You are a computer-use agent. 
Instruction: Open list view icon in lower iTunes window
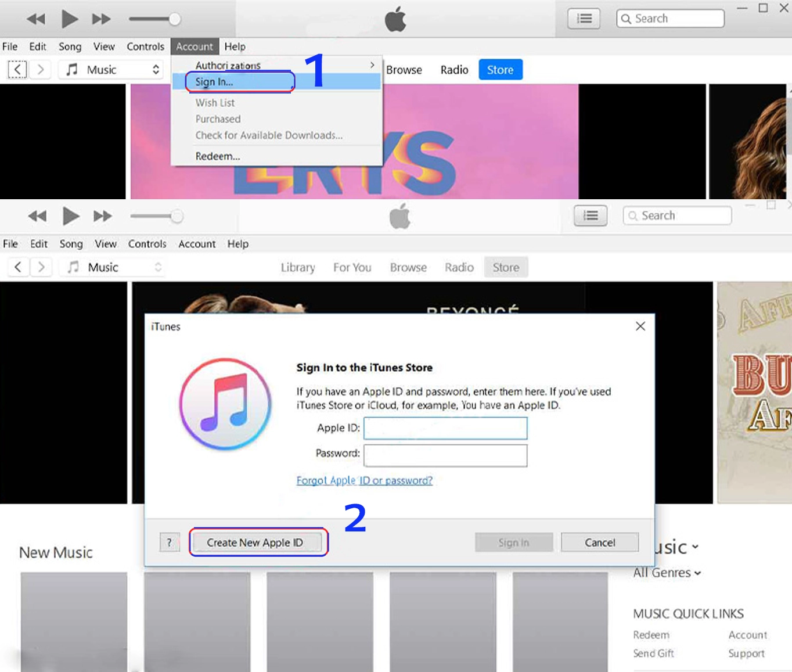pos(591,215)
